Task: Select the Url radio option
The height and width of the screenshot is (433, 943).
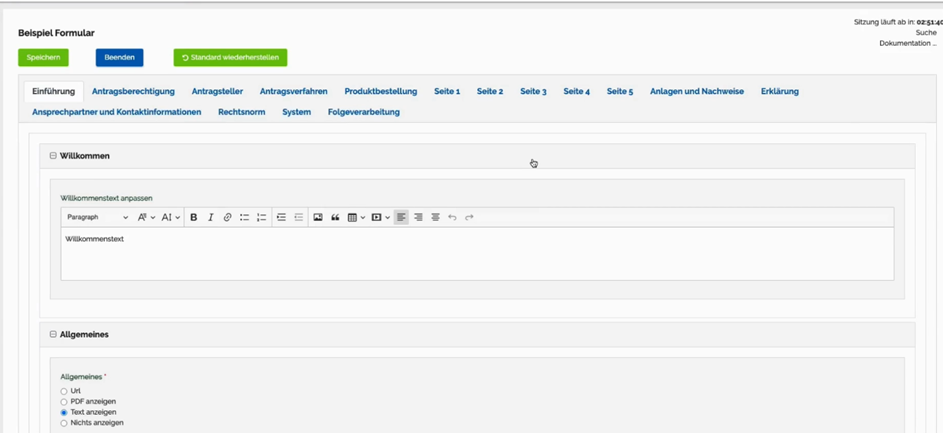Action: pyautogui.click(x=64, y=391)
